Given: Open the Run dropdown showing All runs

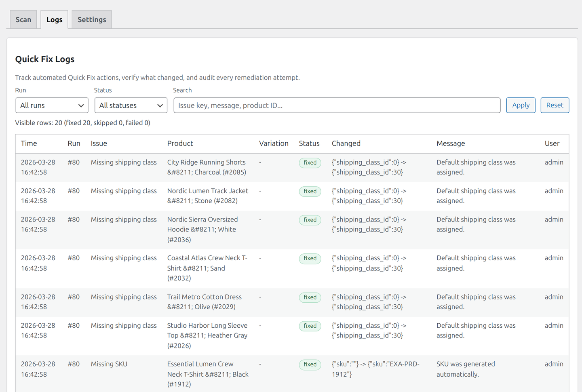Looking at the screenshot, I should [52, 105].
